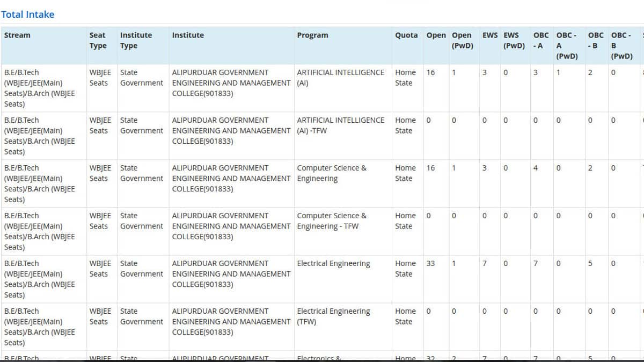Click Open seats value 33 for Electrical Engineering

click(430, 264)
